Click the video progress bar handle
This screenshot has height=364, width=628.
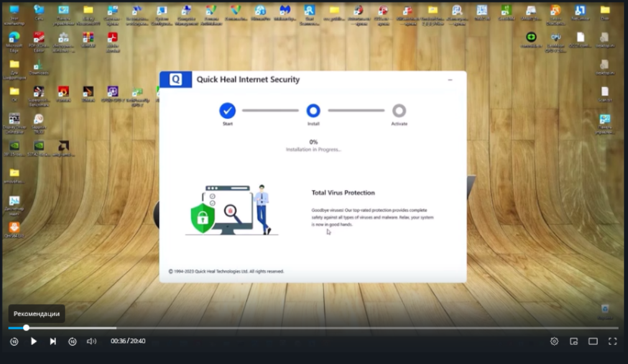tap(26, 328)
